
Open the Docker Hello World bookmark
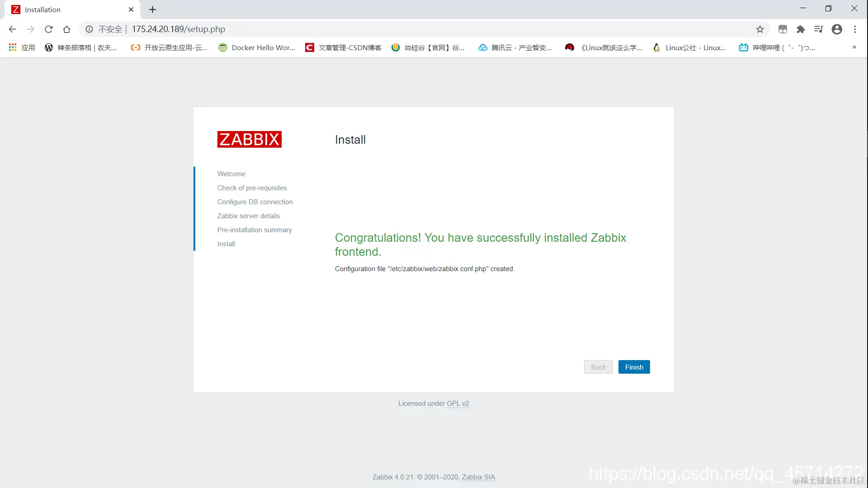coord(257,47)
